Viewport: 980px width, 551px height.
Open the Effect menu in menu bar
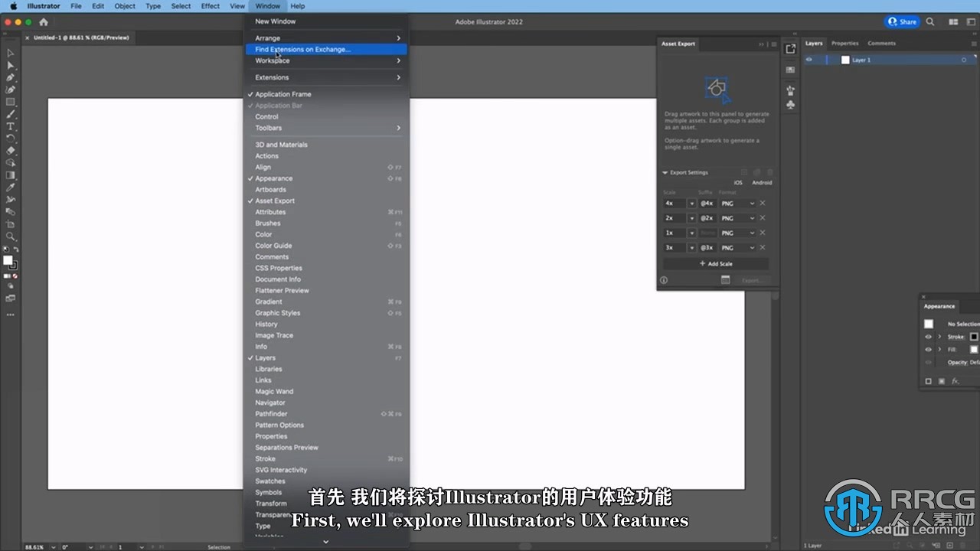click(211, 6)
